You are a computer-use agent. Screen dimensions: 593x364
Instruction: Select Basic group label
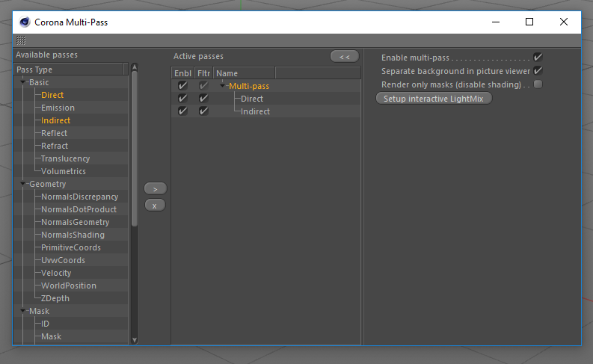(x=39, y=82)
